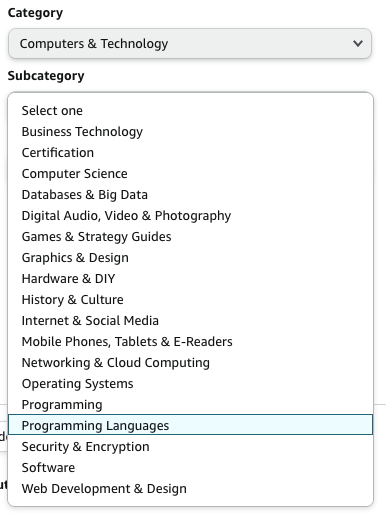Screen dimensions: 386x515
Task: Select Business Technology subcategory
Action: pyautogui.click(x=190, y=132)
